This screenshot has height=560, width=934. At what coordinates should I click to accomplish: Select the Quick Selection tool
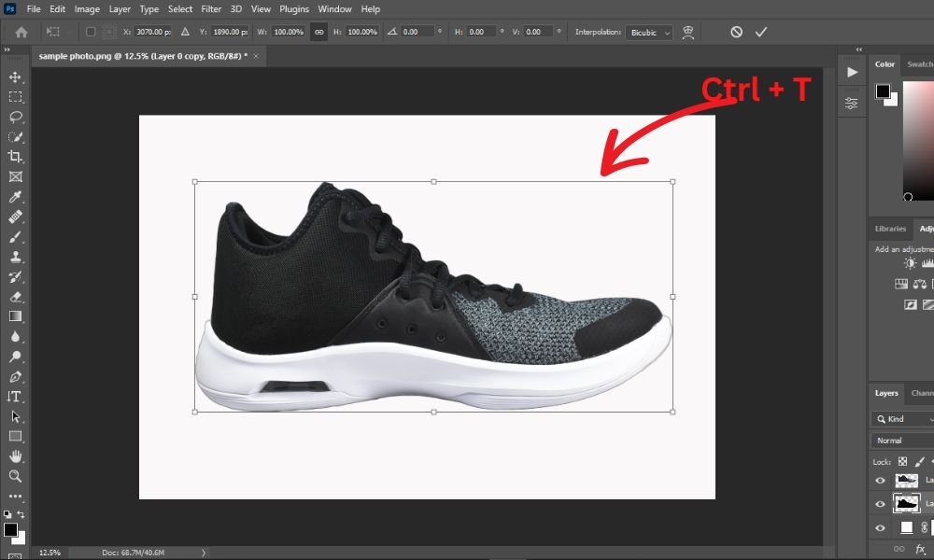click(15, 137)
